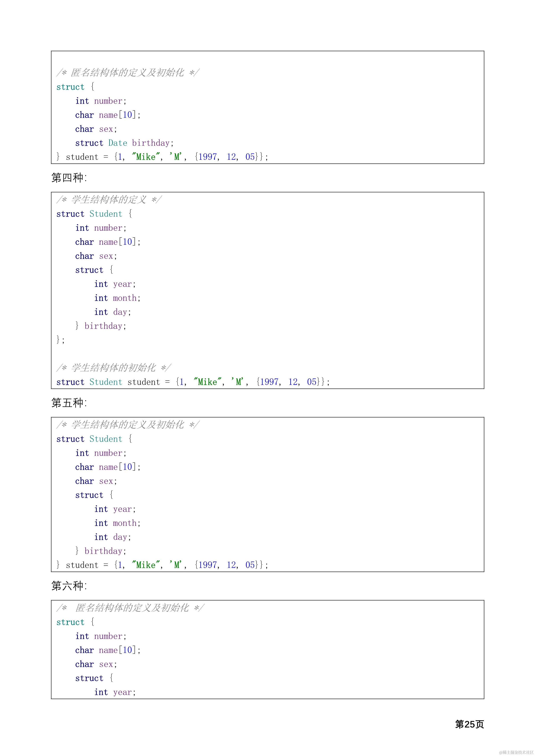Click the comment 学生结构体的定义及初始化
535x756 pixels.
click(127, 425)
